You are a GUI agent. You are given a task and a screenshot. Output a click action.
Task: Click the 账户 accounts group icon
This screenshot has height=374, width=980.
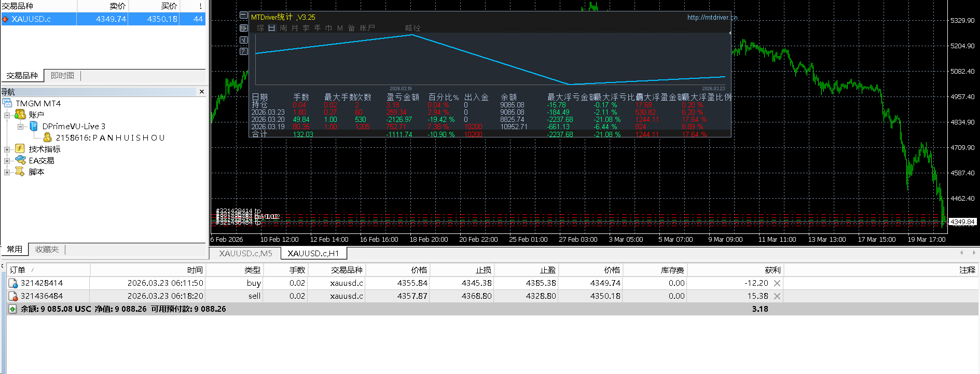(20, 115)
